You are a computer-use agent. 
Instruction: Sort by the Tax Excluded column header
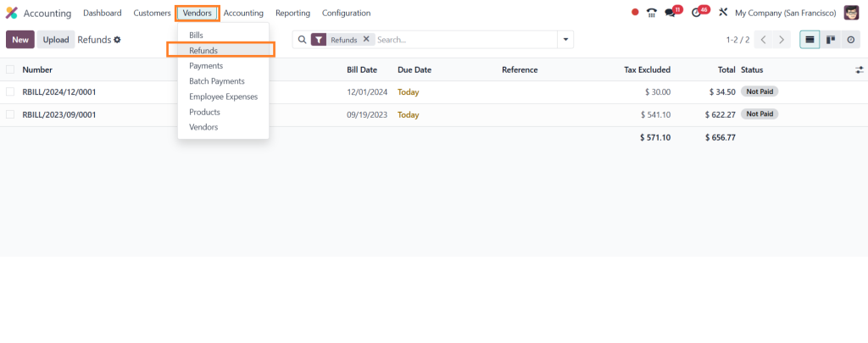click(x=647, y=69)
